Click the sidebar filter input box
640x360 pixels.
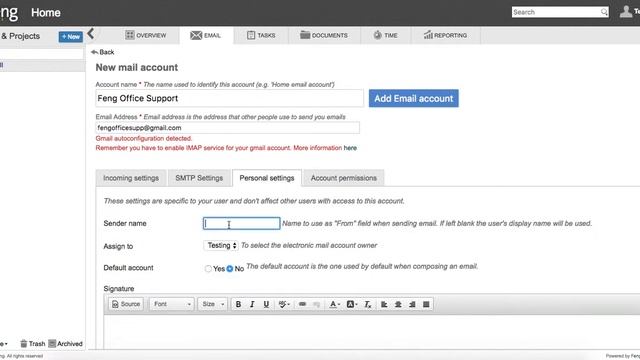point(42,54)
